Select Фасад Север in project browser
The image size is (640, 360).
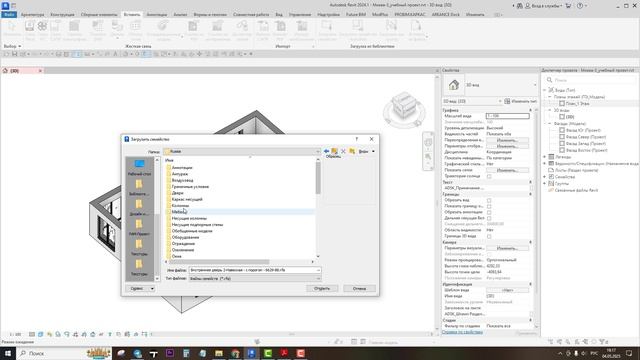coord(586,137)
